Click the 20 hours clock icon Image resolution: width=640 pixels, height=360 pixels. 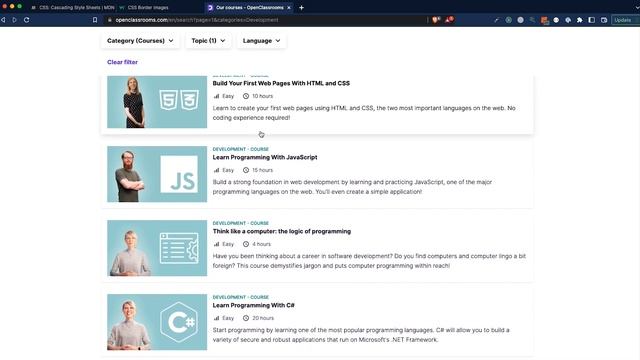(x=246, y=318)
